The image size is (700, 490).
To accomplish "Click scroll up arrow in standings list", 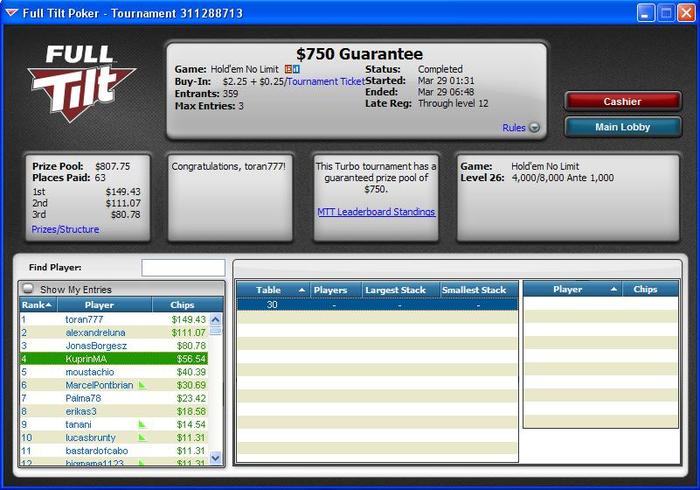I will click(216, 320).
